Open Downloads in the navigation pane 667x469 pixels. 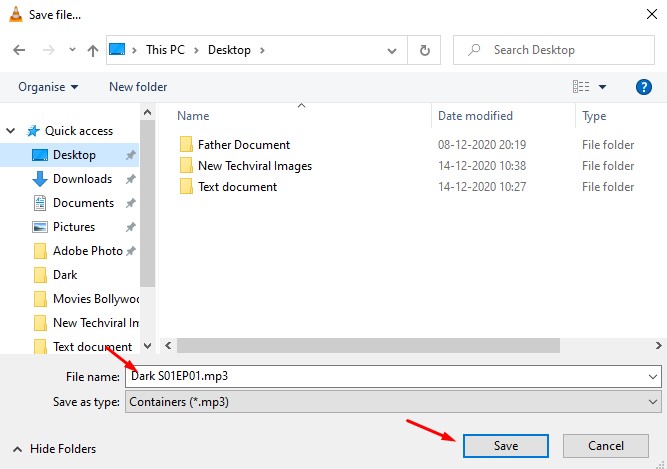82,179
